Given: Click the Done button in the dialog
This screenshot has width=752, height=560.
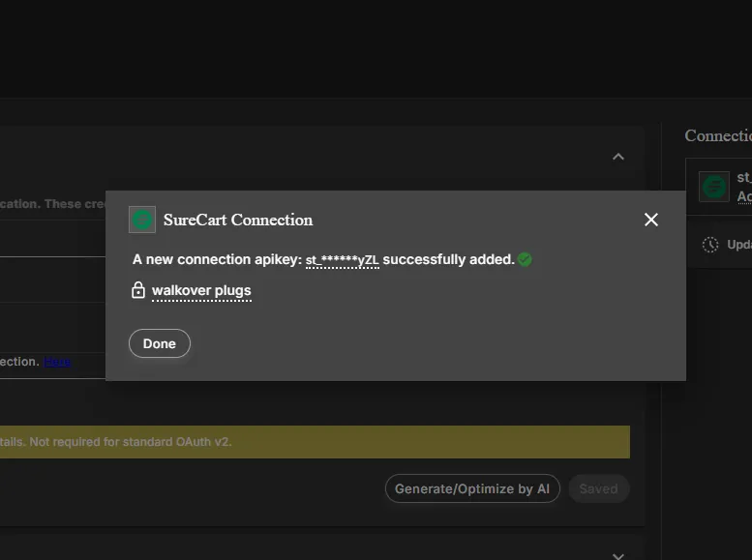Looking at the screenshot, I should point(160,343).
